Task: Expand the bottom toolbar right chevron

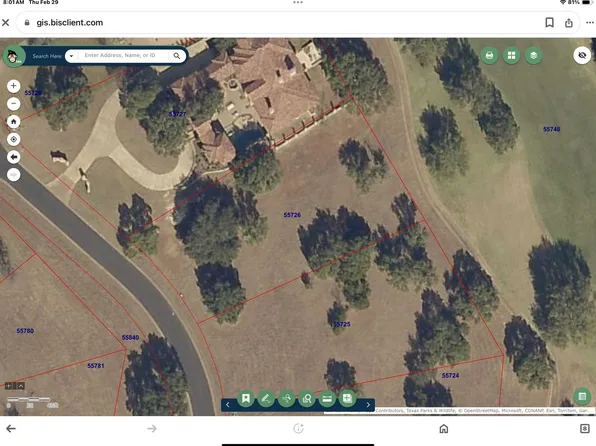Action: point(368,405)
